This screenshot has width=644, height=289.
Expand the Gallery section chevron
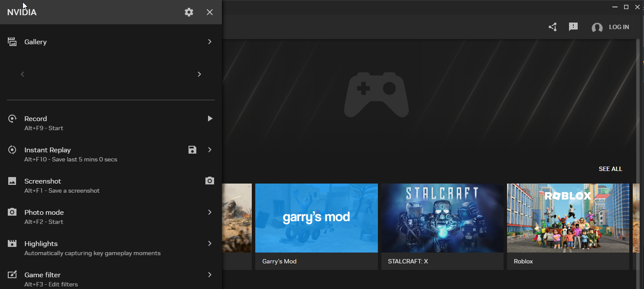(210, 42)
